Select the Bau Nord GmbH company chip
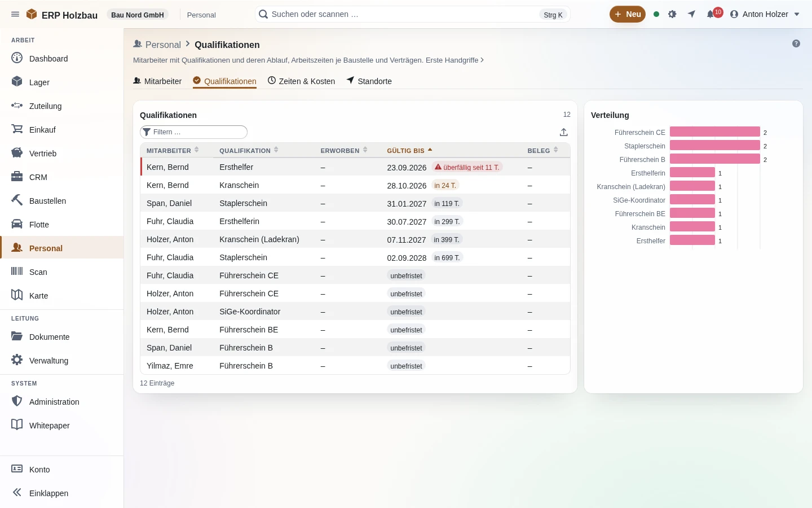The image size is (812, 508). 138,15
